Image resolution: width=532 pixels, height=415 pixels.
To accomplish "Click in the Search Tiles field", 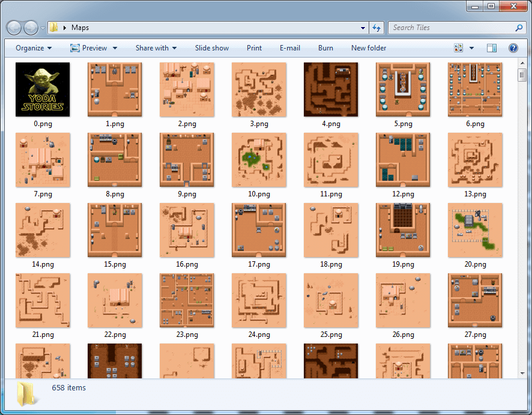I will click(x=450, y=28).
